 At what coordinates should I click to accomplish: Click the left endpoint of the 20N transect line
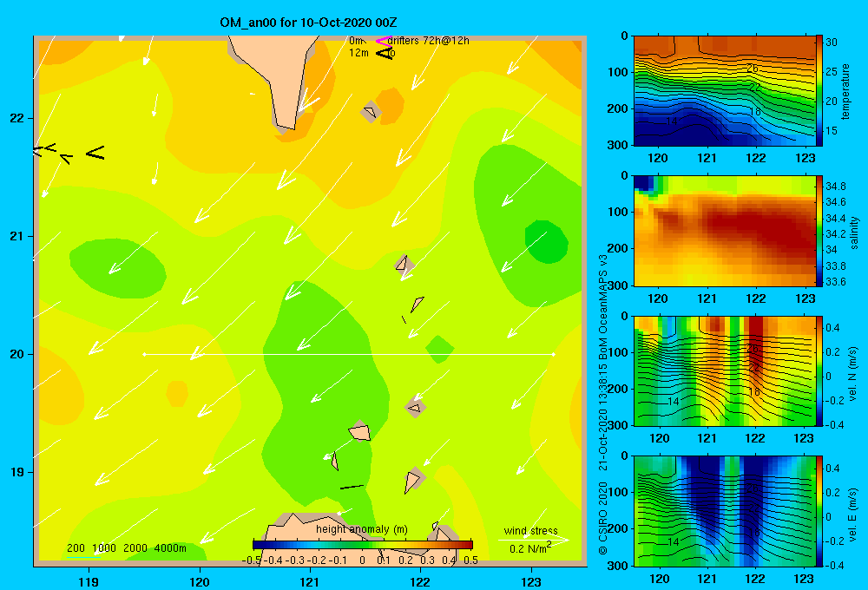[x=144, y=354]
